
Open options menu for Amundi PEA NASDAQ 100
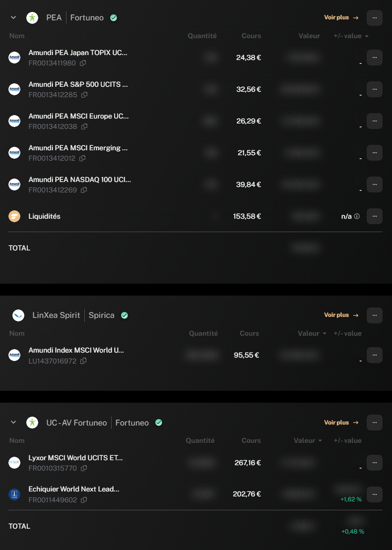coord(375,184)
